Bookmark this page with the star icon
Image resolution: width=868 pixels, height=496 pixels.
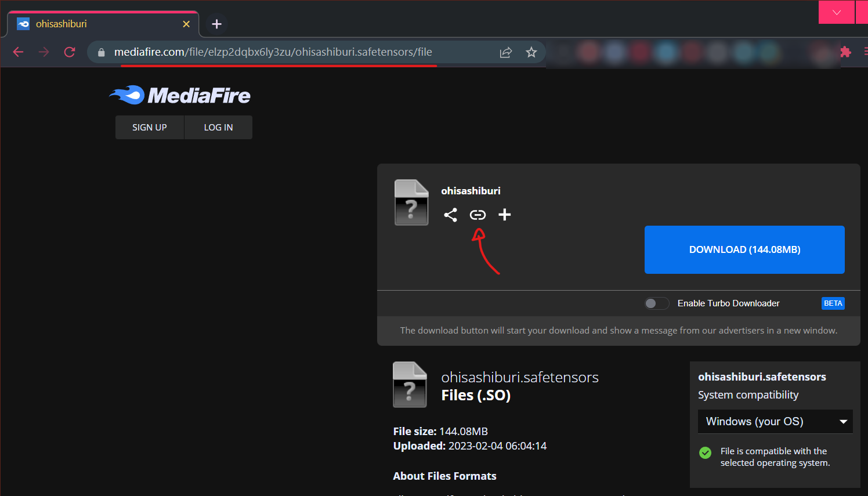(x=531, y=52)
